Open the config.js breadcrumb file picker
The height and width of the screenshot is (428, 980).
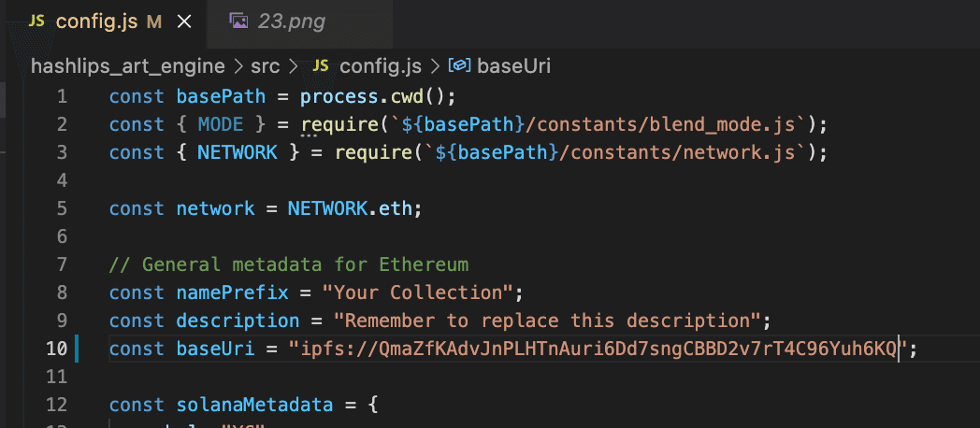point(380,65)
